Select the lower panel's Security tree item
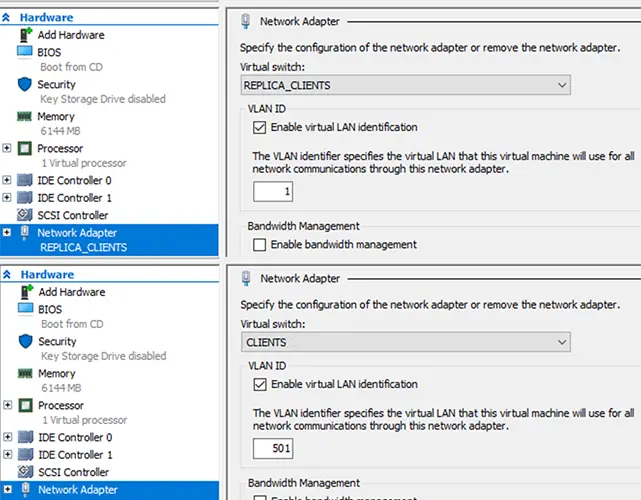This screenshot has height=500, width=641. point(57,341)
